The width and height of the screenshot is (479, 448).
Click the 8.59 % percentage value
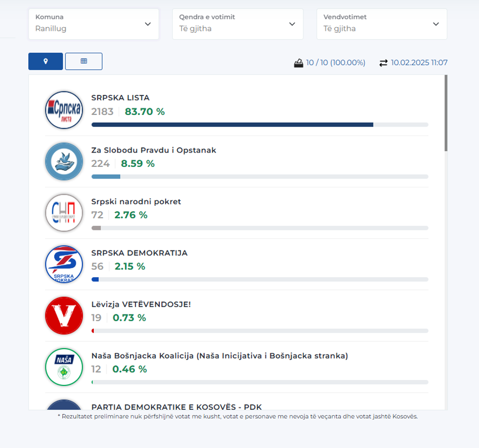(x=138, y=163)
